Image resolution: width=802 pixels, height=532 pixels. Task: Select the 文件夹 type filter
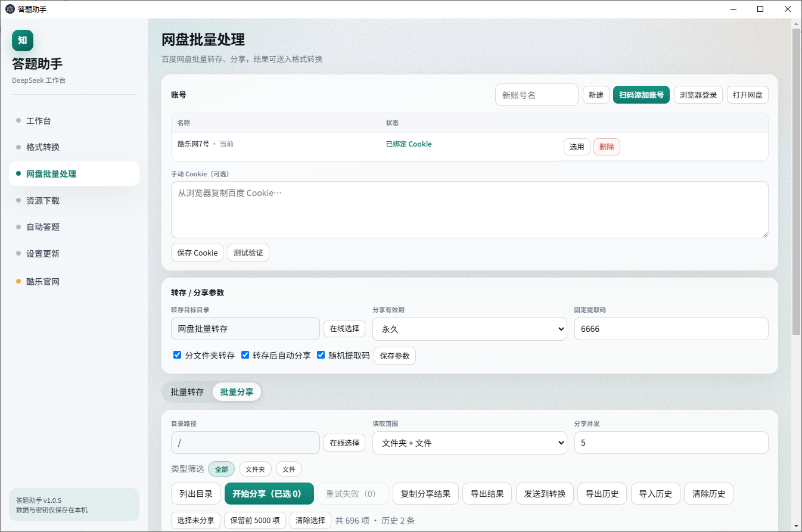click(x=255, y=469)
